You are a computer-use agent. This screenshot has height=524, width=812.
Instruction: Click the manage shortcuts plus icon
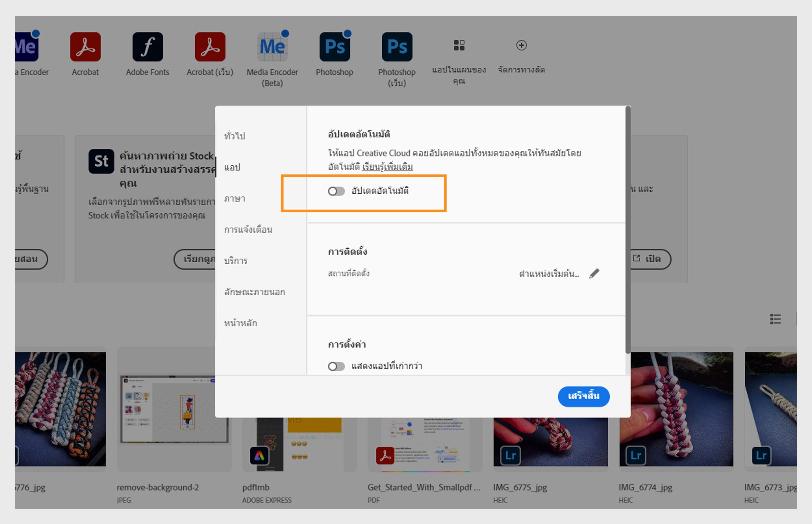point(521,45)
